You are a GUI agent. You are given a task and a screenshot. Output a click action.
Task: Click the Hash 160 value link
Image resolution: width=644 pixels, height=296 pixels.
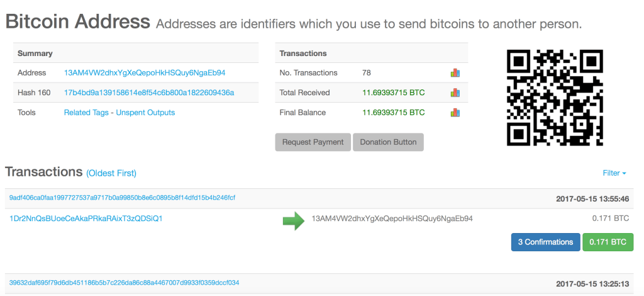[x=149, y=93]
